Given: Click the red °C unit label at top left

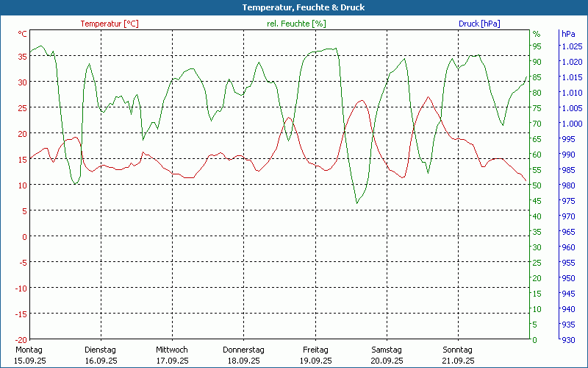Looking at the screenshot, I should click(x=23, y=34).
